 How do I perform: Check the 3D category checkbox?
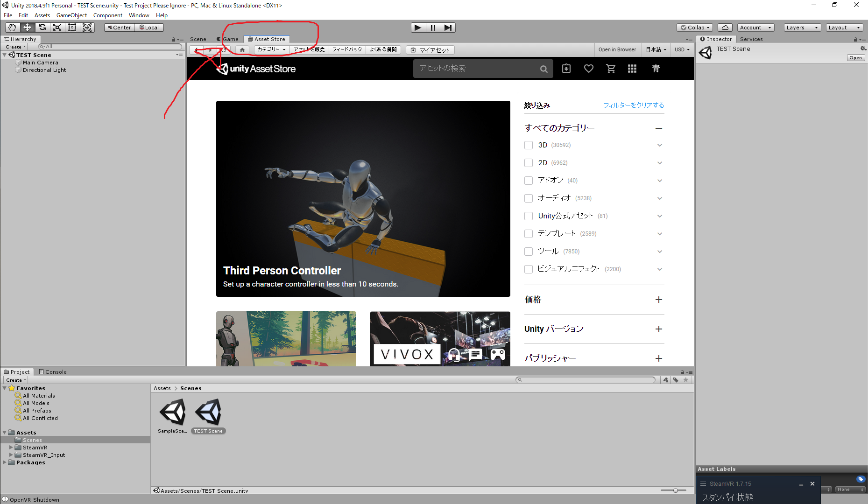528,145
